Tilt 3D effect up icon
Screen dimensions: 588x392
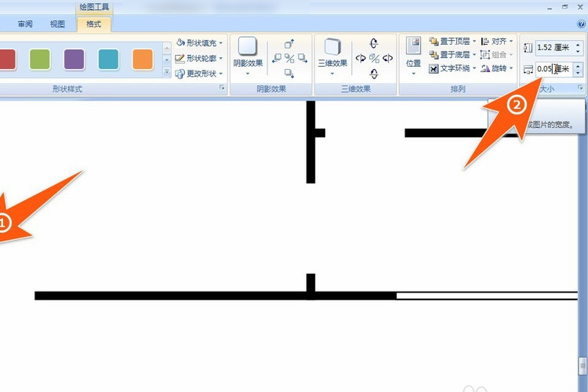coord(374,43)
